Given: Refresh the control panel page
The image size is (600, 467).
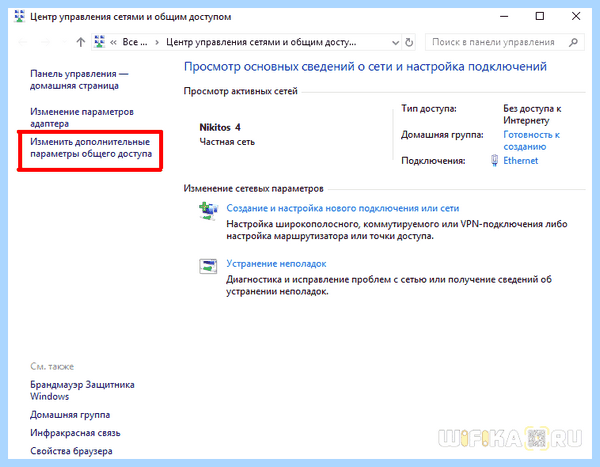Looking at the screenshot, I should [x=409, y=42].
